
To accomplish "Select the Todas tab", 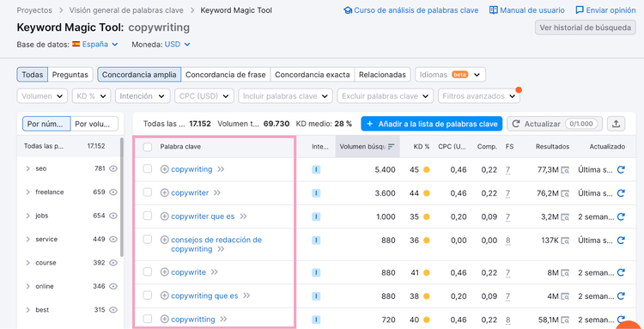I will (x=33, y=75).
